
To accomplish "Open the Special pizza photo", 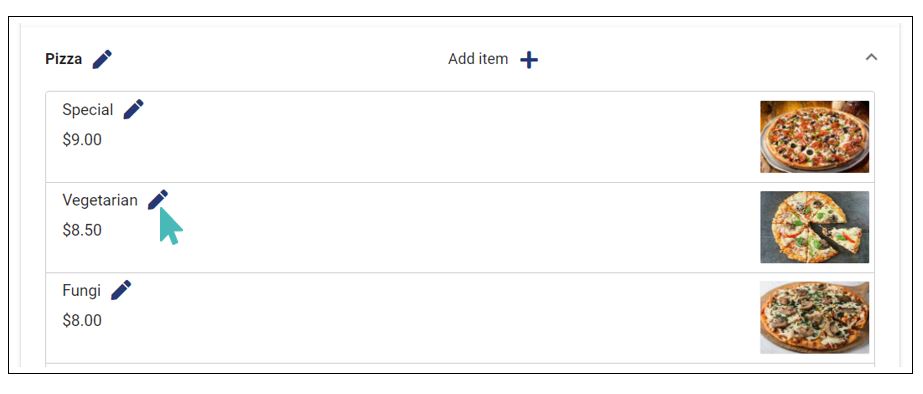I will [814, 137].
